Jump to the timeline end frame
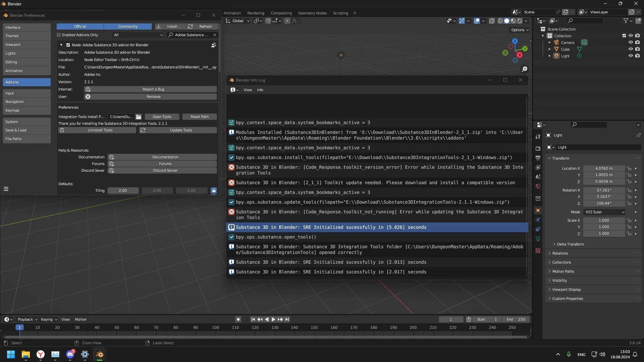 click(x=287, y=319)
